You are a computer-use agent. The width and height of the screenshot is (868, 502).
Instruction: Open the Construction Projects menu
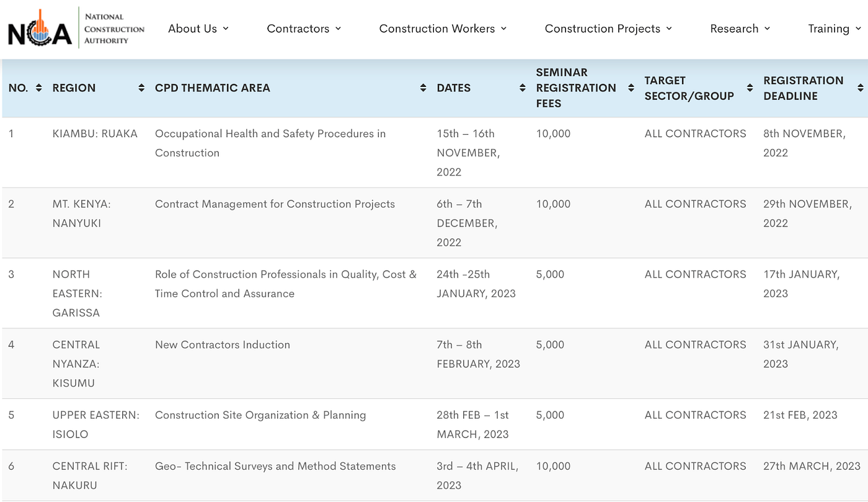[608, 29]
